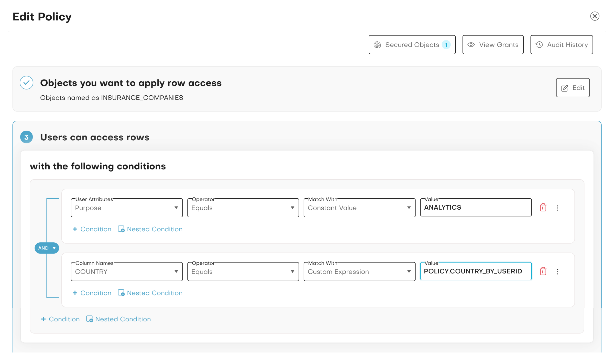Viewport: 614px width, 364px height.
Task: Open more options for COUNTRY condition row
Action: (x=558, y=271)
